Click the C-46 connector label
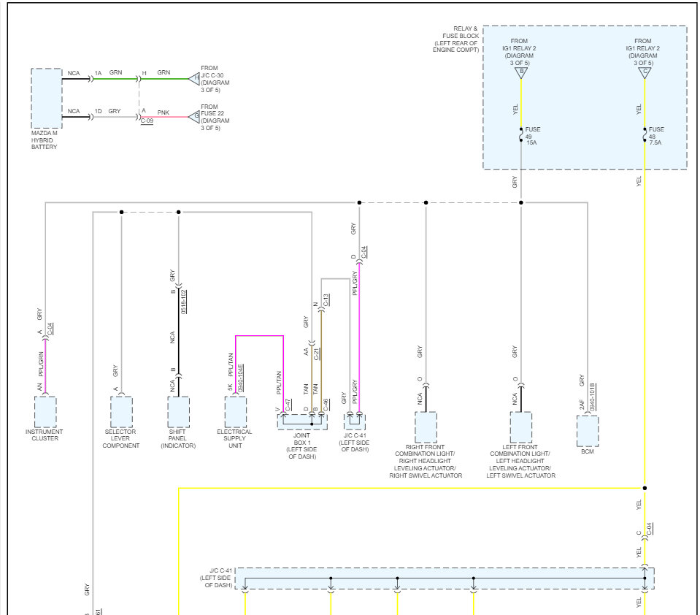 point(326,405)
